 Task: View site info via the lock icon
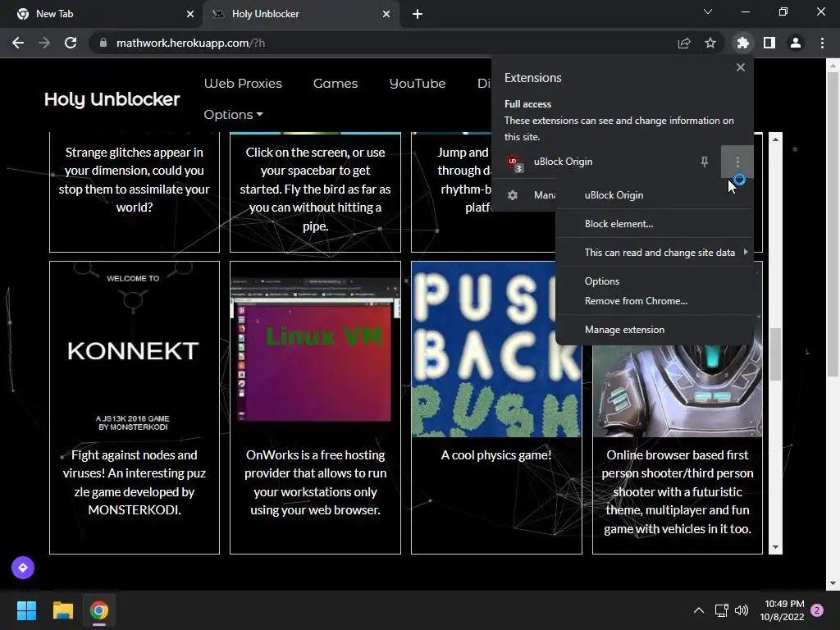click(103, 43)
